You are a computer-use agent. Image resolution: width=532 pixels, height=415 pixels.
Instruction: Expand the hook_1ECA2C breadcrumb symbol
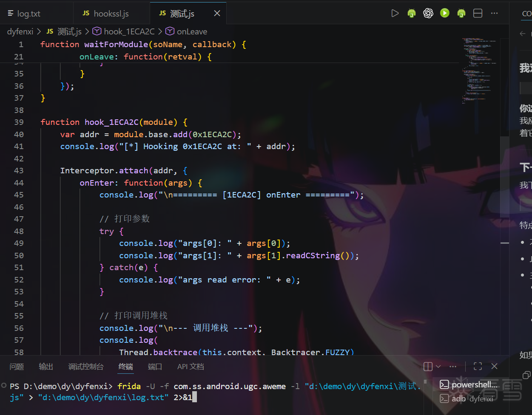[x=129, y=31]
